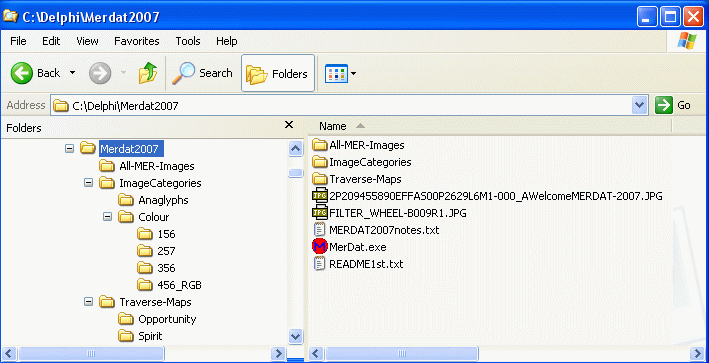Screen dimensions: 709x363
Task: Select the FILTER_WHEEL-B009R1.JPG file name
Action: pos(397,213)
